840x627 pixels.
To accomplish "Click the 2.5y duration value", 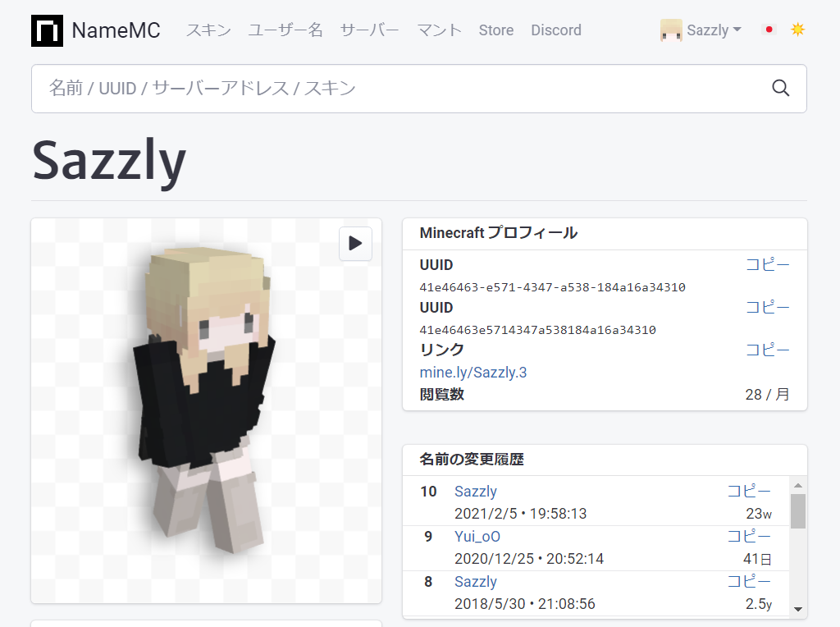I will tap(759, 604).
